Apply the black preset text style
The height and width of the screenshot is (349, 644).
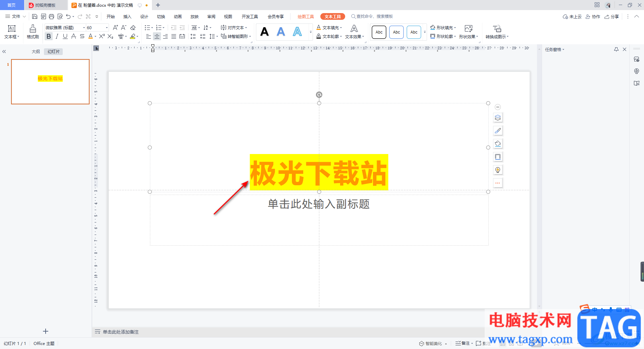tap(265, 32)
